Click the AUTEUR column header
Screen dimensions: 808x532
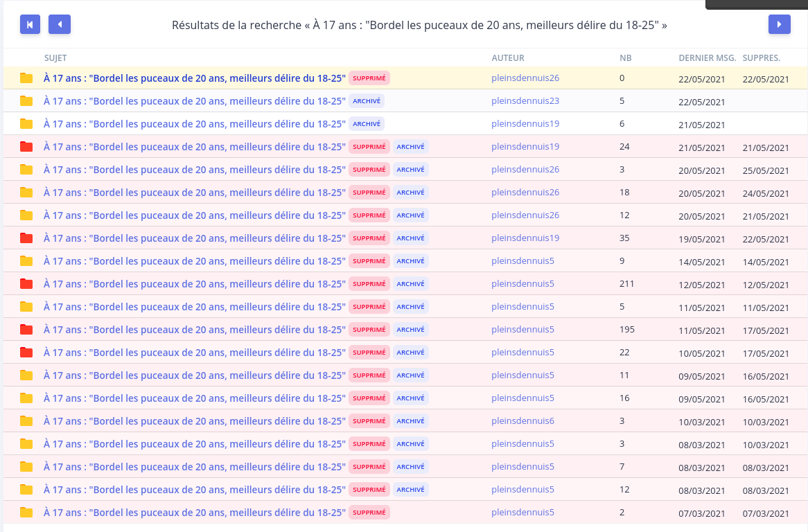pyautogui.click(x=507, y=58)
